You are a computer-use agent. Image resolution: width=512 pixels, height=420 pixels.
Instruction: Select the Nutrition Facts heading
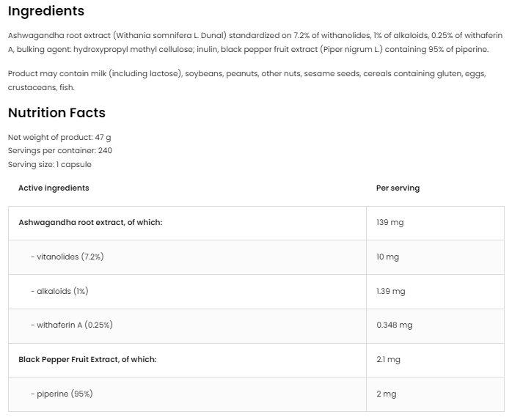pyautogui.click(x=56, y=113)
